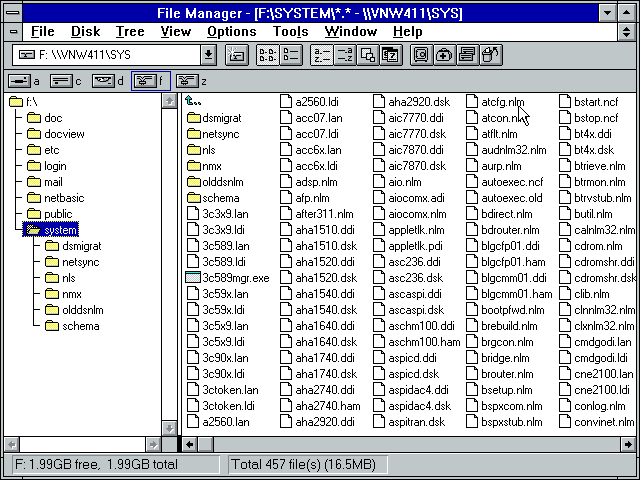Screen dimensions: 640x480
Task: Select the login folder in tree
Action: click(47, 166)
